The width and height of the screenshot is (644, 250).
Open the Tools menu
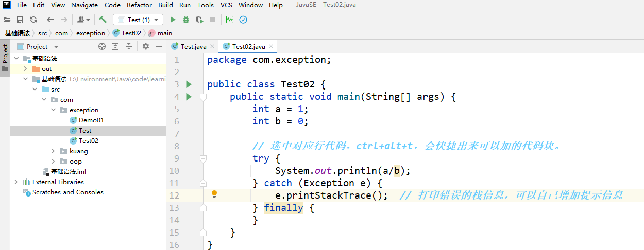(x=205, y=5)
